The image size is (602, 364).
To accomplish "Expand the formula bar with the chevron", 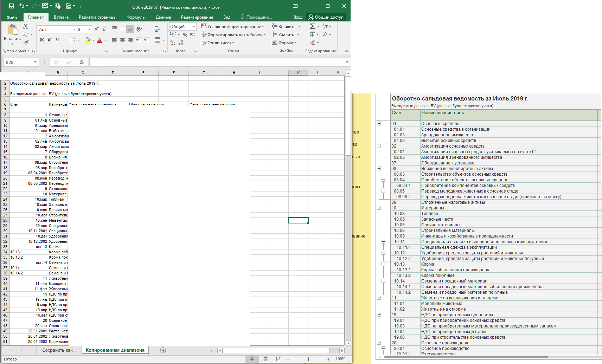I will tap(347, 62).
